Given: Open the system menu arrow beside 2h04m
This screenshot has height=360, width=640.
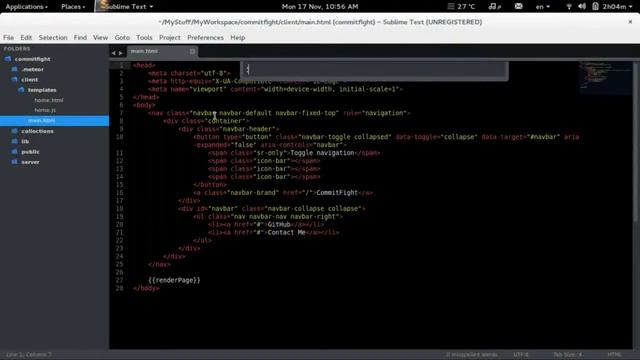Looking at the screenshot, I should pyautogui.click(x=631, y=7).
